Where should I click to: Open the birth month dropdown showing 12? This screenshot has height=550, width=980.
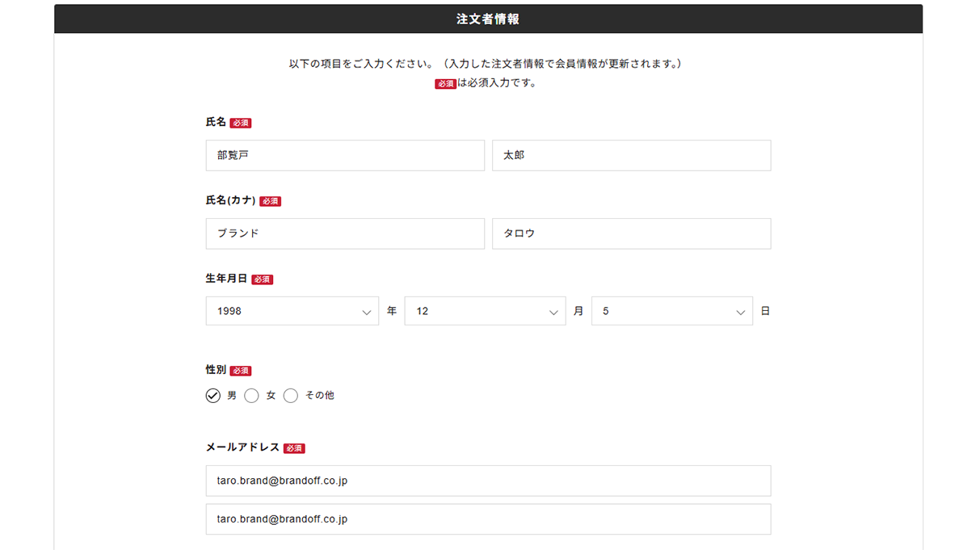click(x=485, y=310)
